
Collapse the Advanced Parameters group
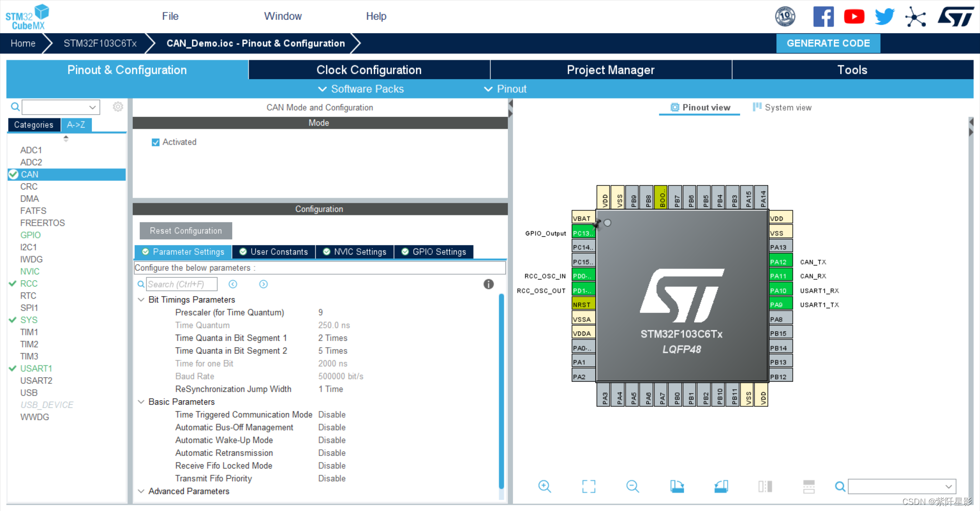[x=141, y=491]
